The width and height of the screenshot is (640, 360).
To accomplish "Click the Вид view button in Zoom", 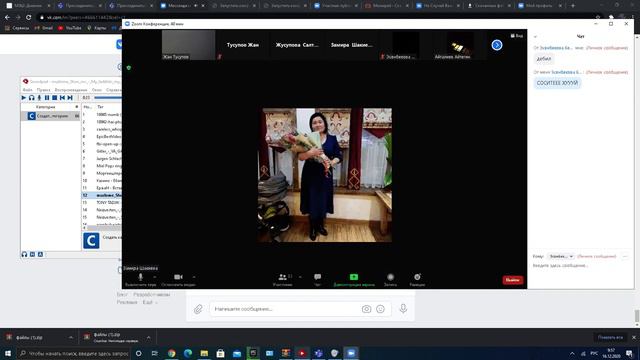I will pos(517,36).
